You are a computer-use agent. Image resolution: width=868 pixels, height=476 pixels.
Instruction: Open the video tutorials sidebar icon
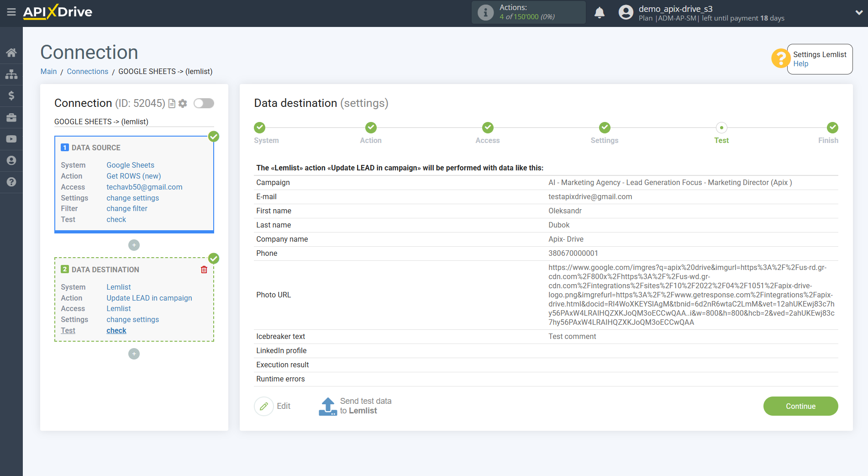(11, 139)
